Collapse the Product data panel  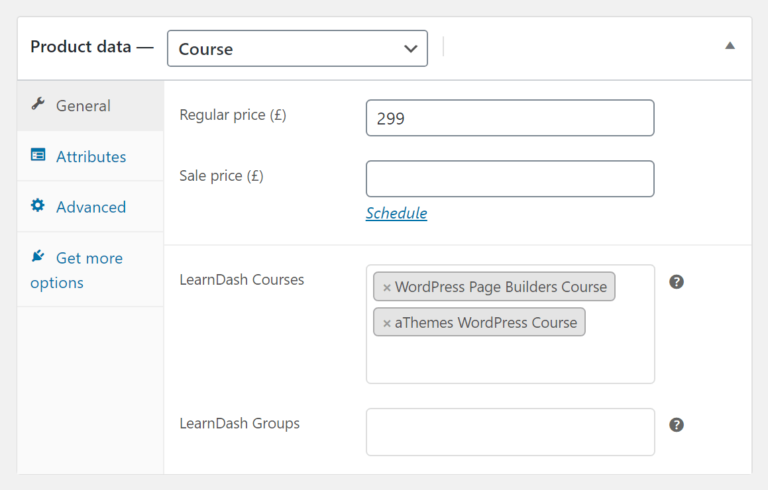730,46
